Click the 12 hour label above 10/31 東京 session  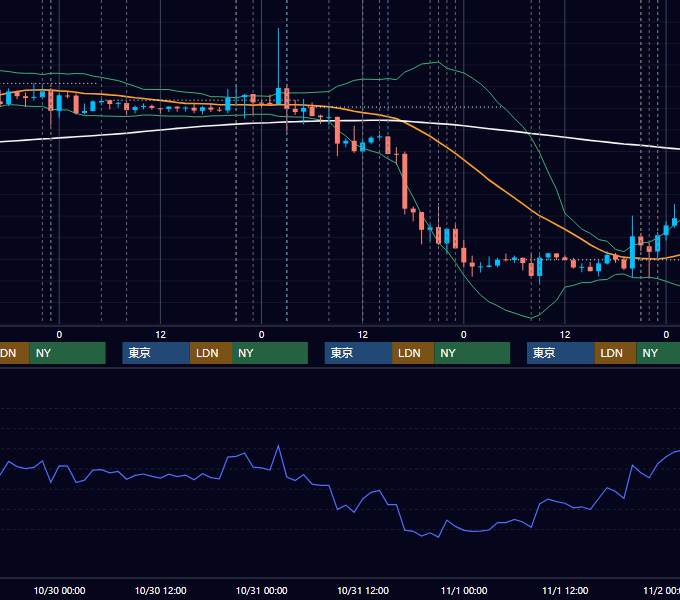tap(363, 335)
